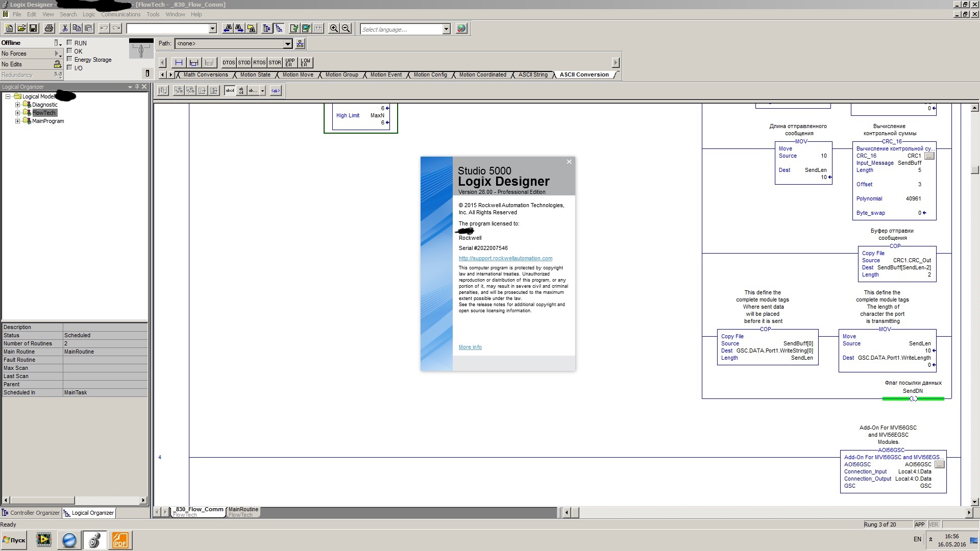Click the globe documentation language icon
This screenshot has height=551, width=980.
click(461, 29)
